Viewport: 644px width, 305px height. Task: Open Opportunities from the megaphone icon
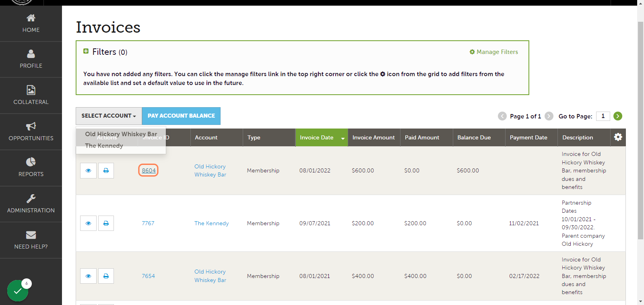pos(31,132)
